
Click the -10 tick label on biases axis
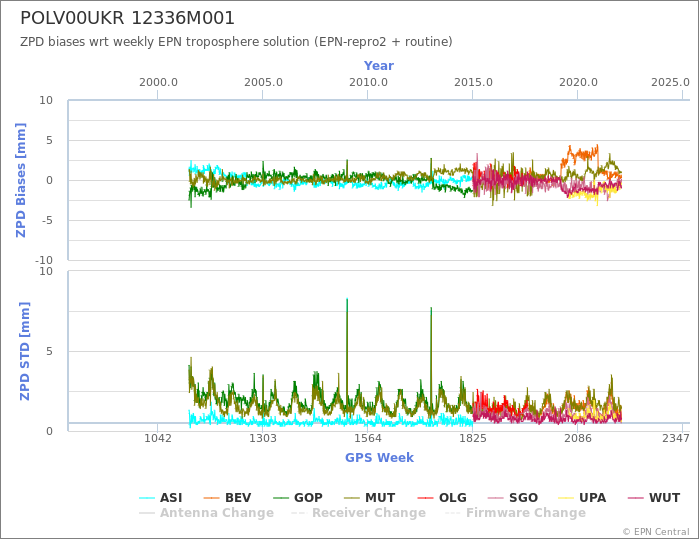tap(43, 260)
